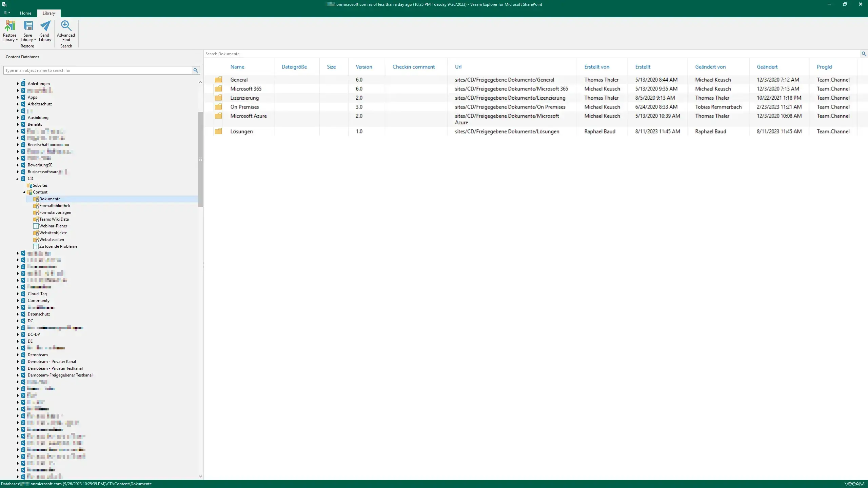This screenshot has height=488, width=868.
Task: Click the On Premises folder icon
Action: coord(218,107)
